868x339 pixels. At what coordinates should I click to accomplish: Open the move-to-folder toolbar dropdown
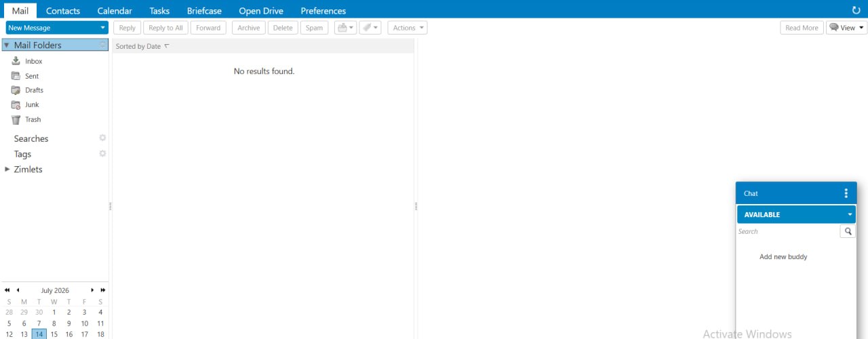tap(345, 28)
